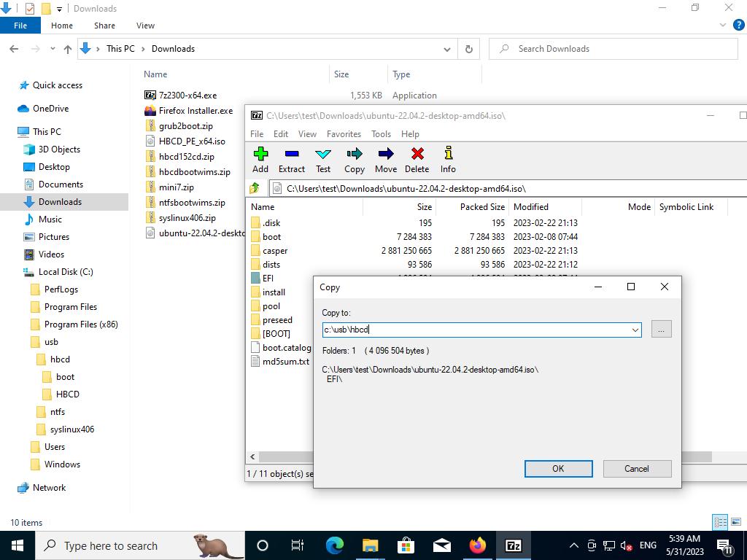
Task: Click the Copy to path text field
Action: 474,330
